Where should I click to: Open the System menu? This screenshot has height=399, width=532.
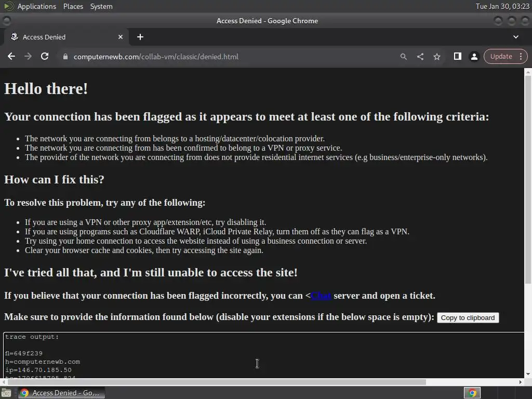(101, 6)
